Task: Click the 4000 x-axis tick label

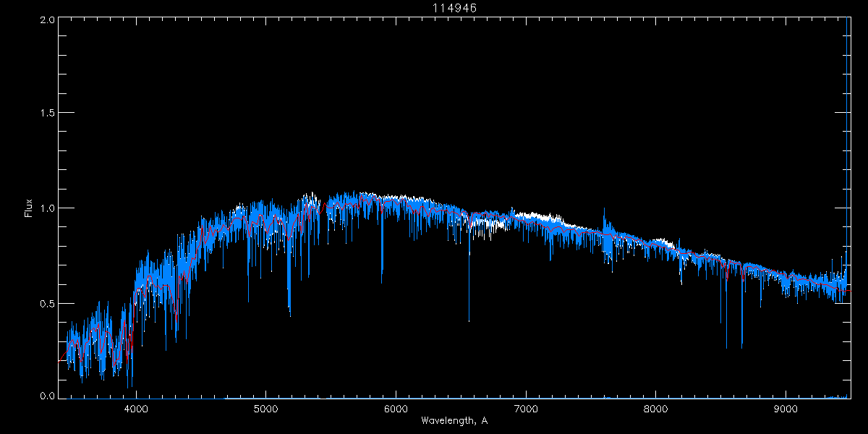Action: (136, 409)
